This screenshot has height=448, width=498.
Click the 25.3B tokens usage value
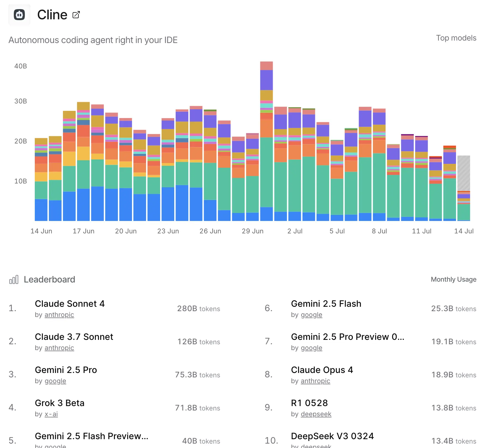click(x=454, y=309)
